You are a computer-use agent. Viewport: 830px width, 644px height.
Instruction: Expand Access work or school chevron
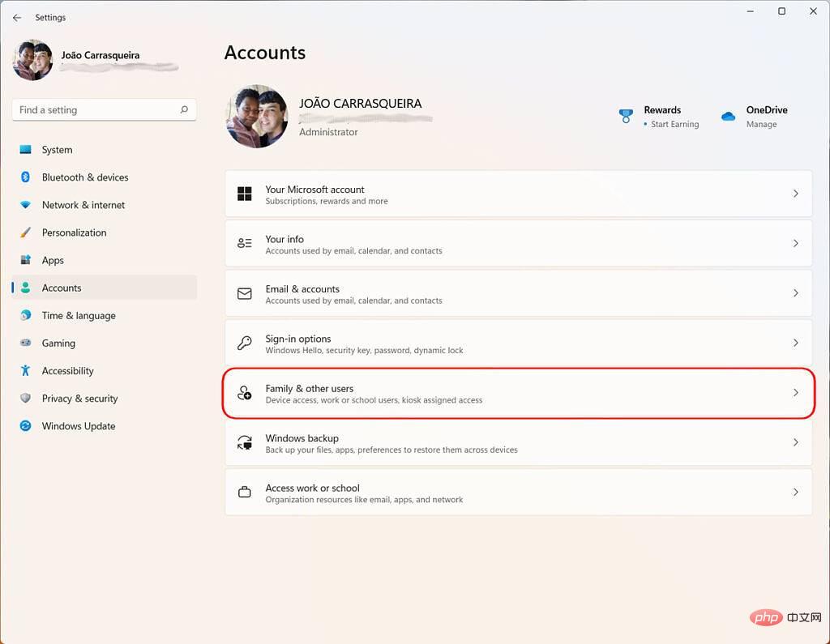795,493
